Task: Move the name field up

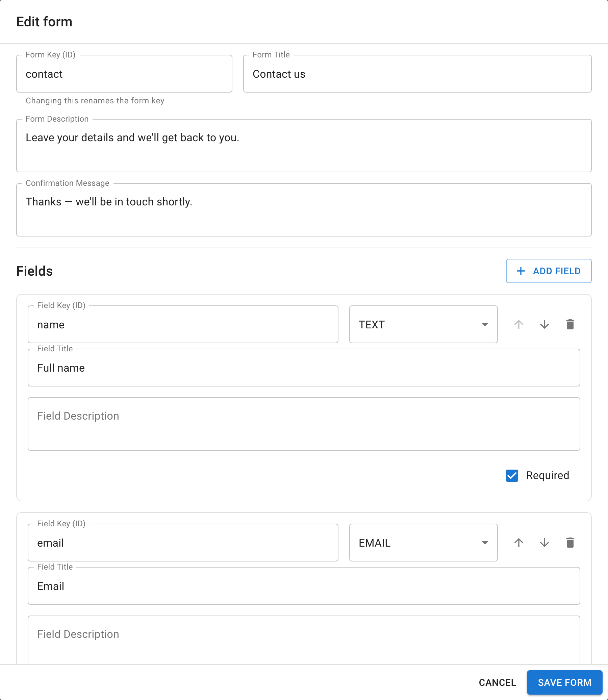Action: (x=518, y=324)
